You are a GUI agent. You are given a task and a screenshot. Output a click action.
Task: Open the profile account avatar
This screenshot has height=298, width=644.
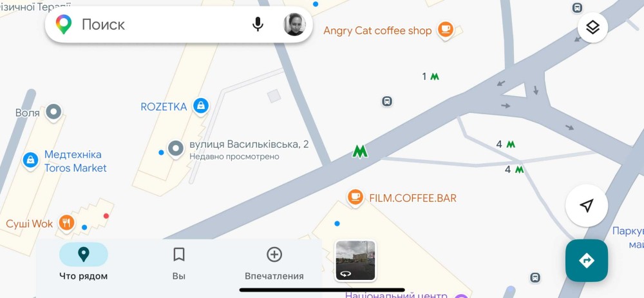(x=294, y=25)
